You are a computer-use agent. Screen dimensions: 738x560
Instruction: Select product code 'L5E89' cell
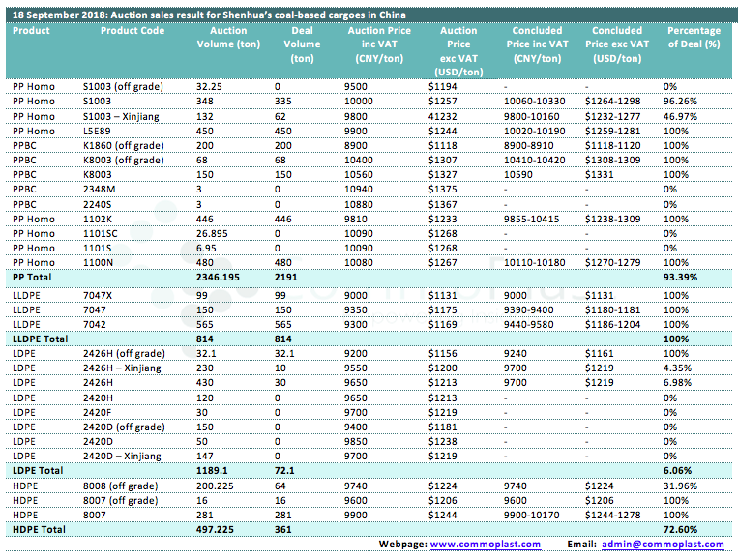[97, 131]
